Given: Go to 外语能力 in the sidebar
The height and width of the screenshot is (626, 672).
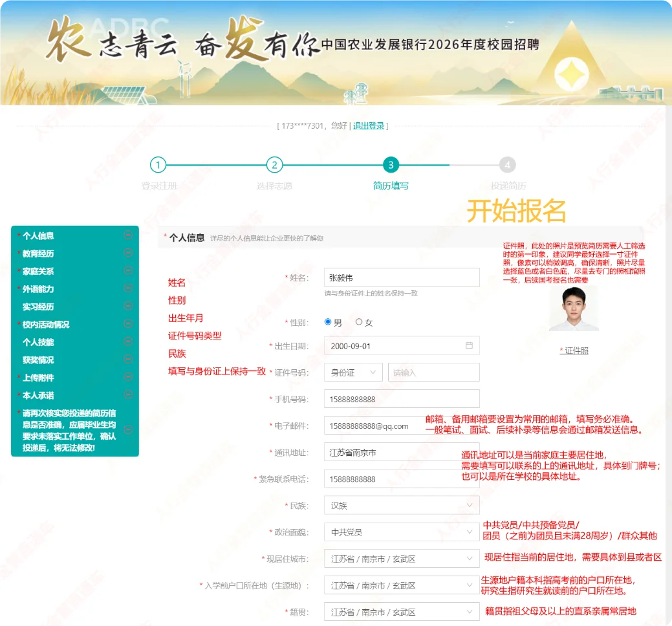Looking at the screenshot, I should (x=38, y=289).
